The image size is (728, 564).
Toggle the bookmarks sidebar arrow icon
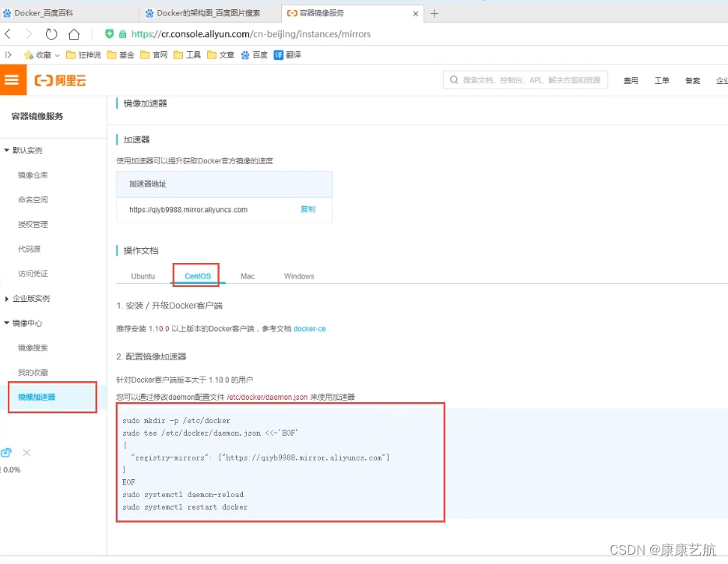9,54
